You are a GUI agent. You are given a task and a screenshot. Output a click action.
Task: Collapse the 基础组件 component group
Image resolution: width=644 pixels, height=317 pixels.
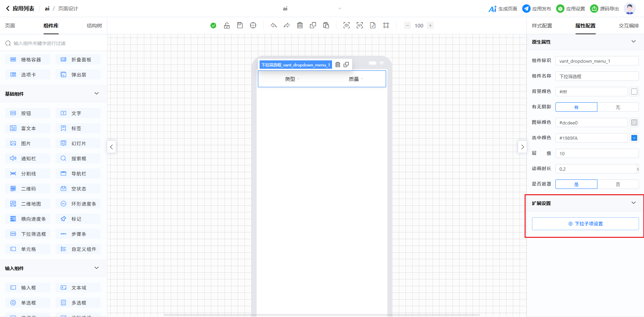coord(97,94)
